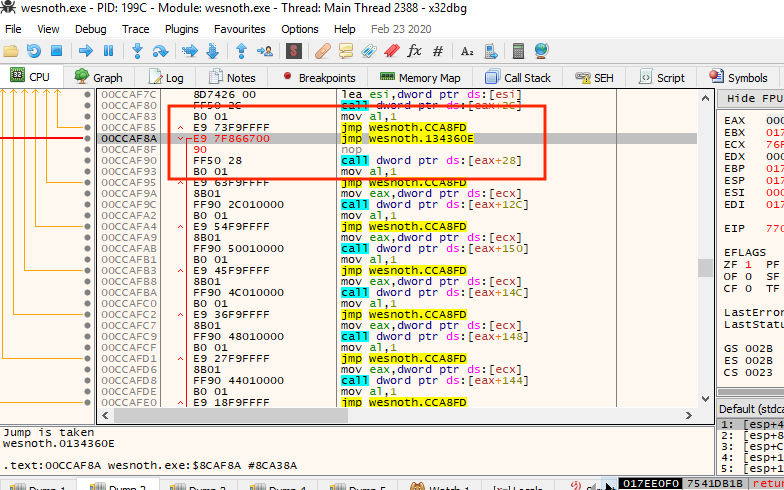Switch to the Call Stack tab
The image size is (784, 490).
pos(518,78)
